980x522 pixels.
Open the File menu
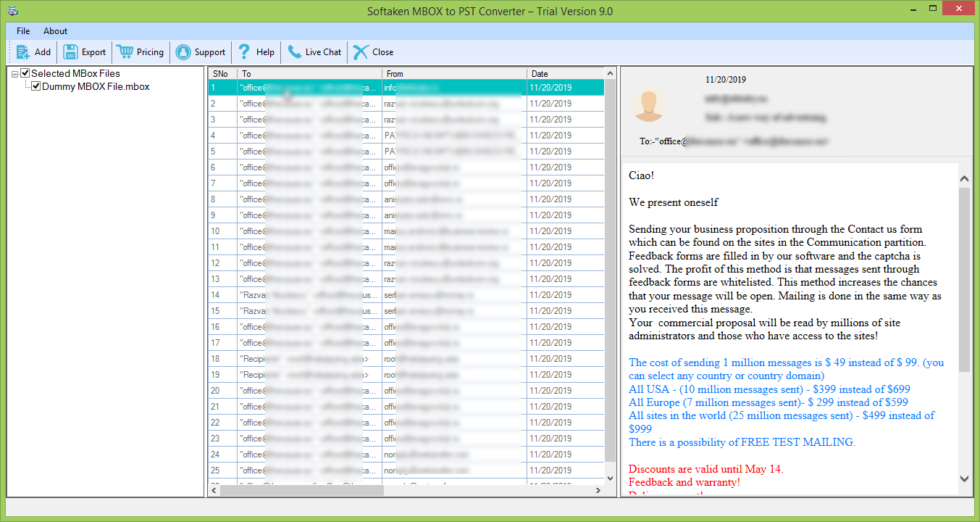pos(22,31)
